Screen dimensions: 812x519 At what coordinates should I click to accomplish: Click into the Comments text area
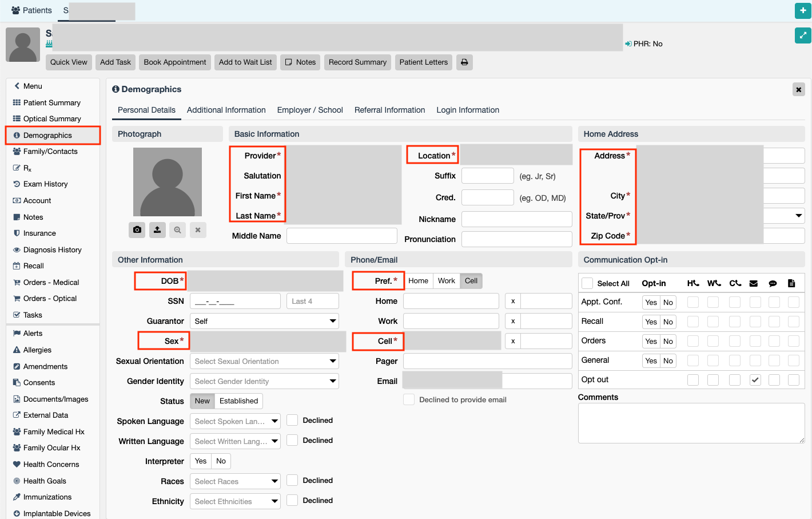click(x=691, y=423)
